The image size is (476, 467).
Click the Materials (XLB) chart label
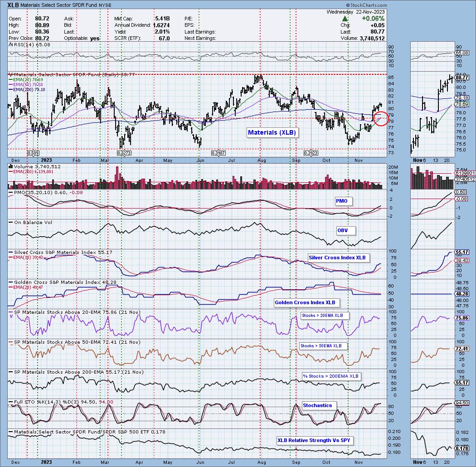(x=272, y=132)
